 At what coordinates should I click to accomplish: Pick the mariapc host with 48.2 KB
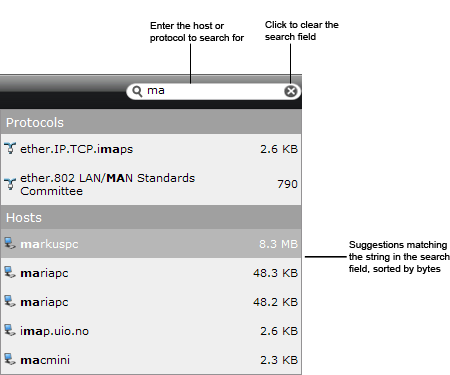(151, 302)
